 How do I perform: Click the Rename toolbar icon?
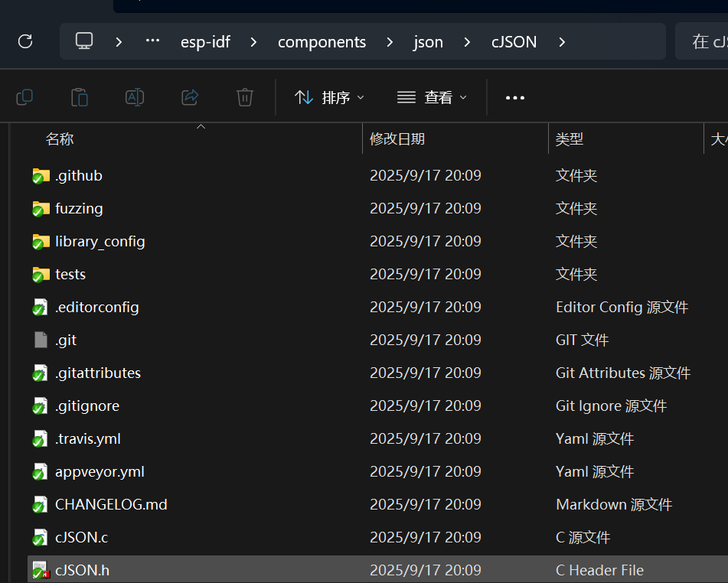click(x=135, y=97)
